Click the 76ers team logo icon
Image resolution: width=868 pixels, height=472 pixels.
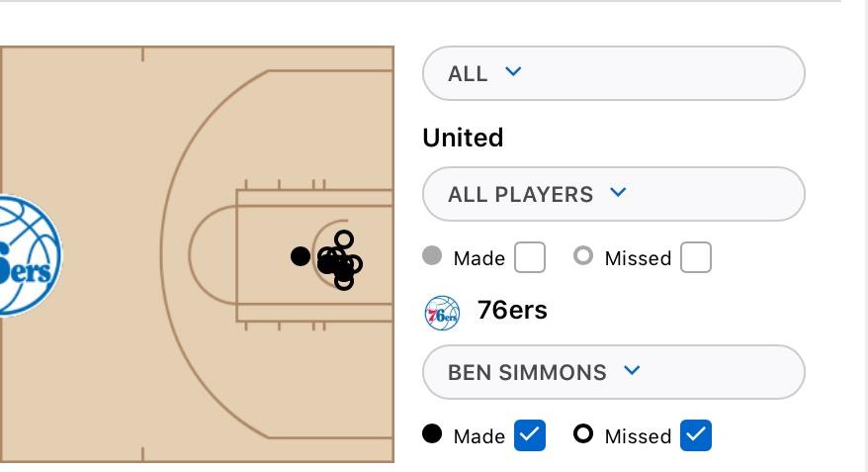click(x=442, y=314)
